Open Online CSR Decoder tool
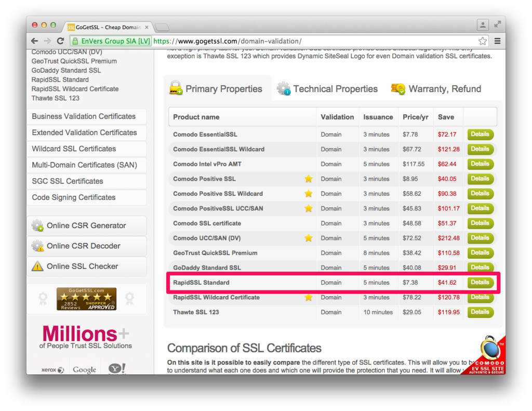 (x=87, y=246)
